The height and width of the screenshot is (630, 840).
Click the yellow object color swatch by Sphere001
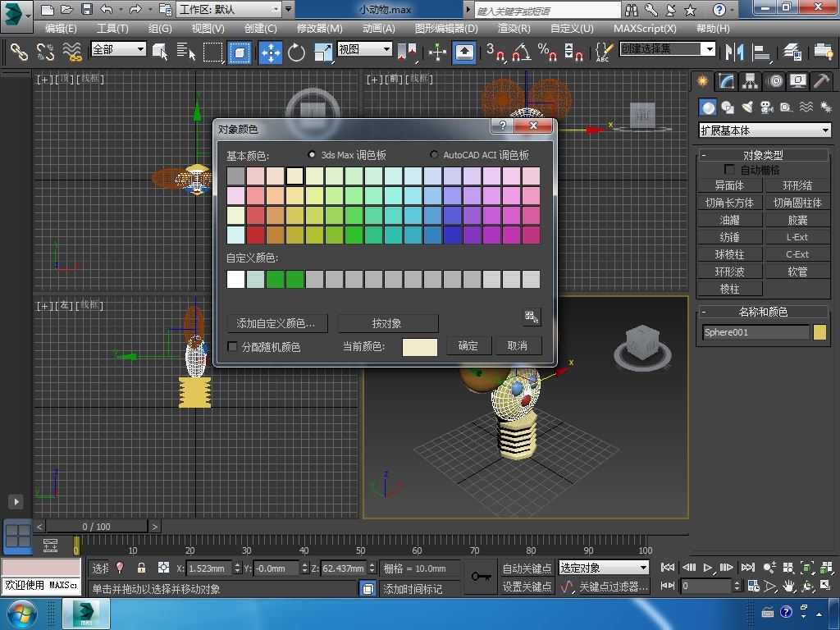(x=819, y=332)
